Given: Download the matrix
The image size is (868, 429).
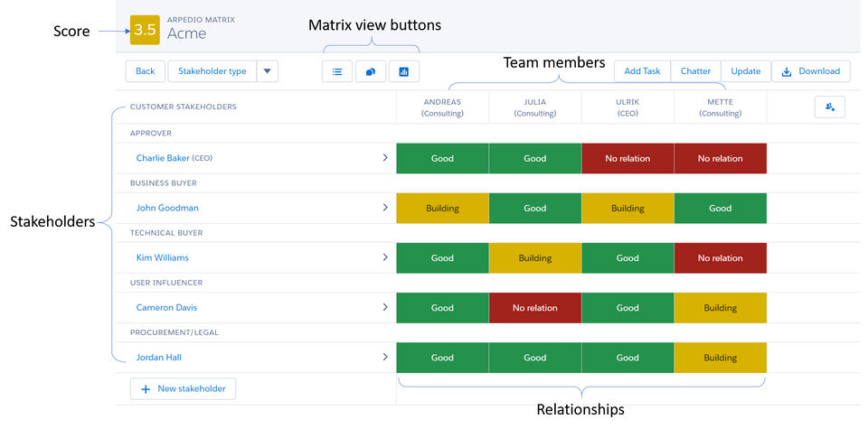Looking at the screenshot, I should click(811, 71).
